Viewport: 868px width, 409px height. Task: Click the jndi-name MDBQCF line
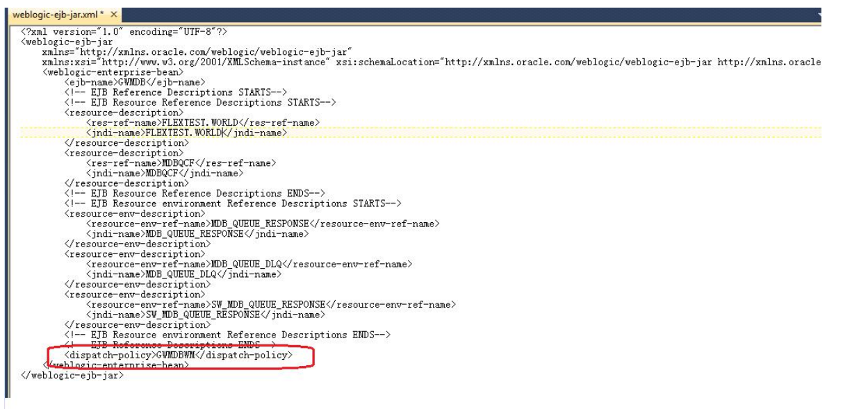tap(165, 173)
